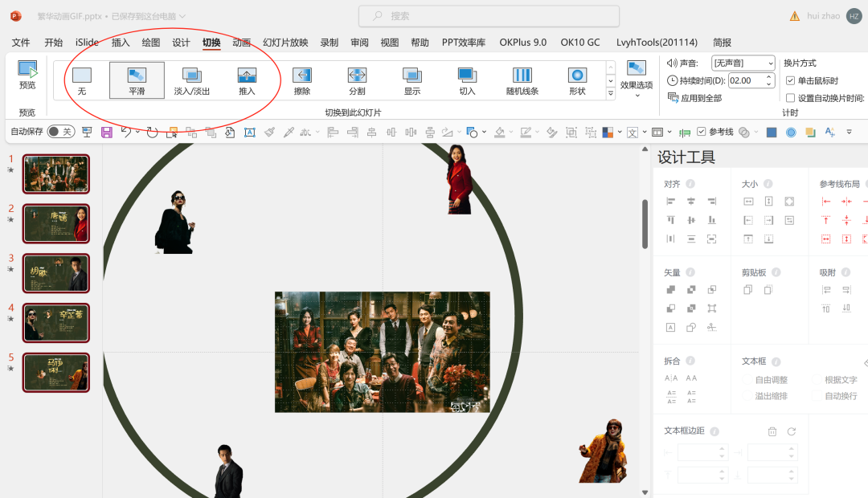Apply the 擦除 wipe transition
The image size is (868, 498).
point(301,80)
